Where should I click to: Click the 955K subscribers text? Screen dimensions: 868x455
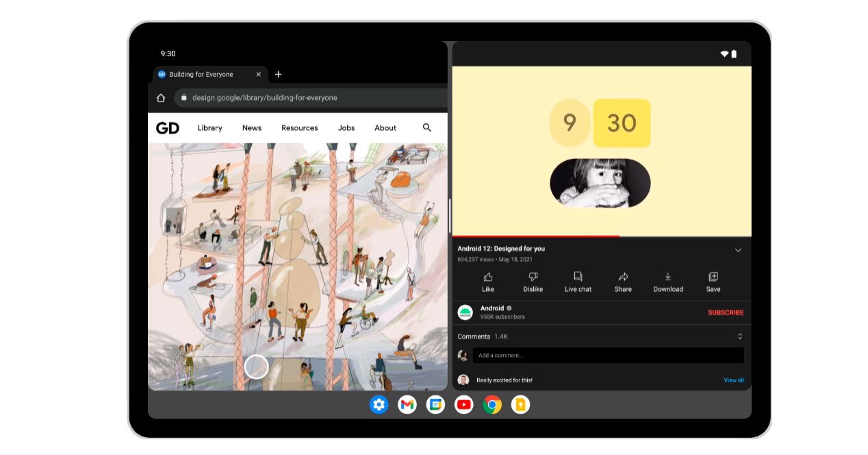(502, 317)
